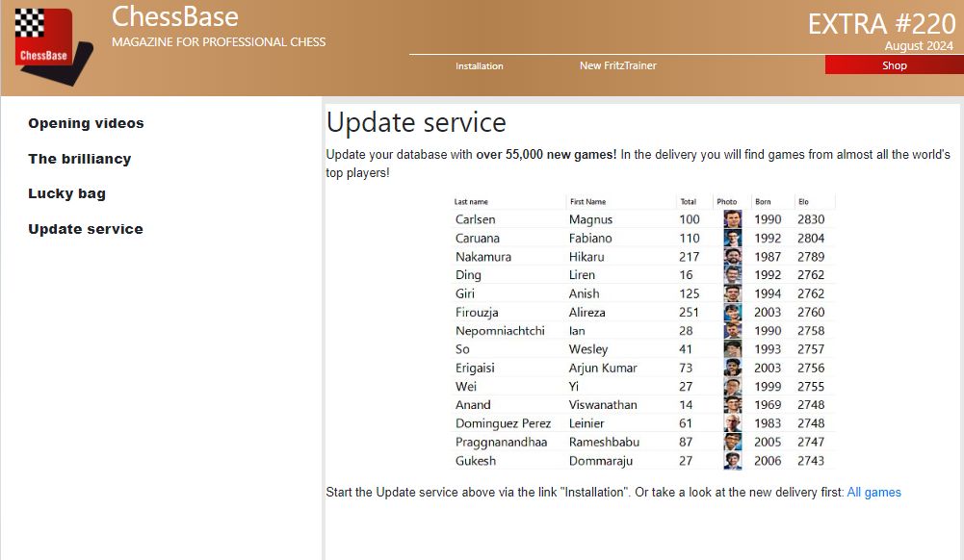Click the first name Rameshbabu
Image resolution: width=964 pixels, height=560 pixels.
point(604,442)
